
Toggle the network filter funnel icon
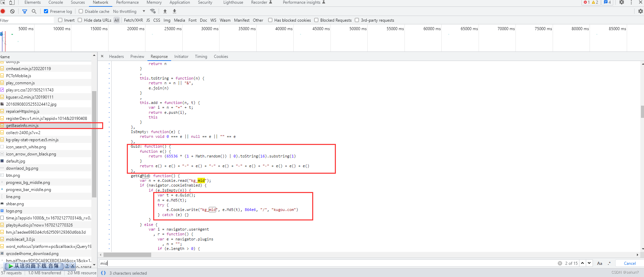coord(25,11)
